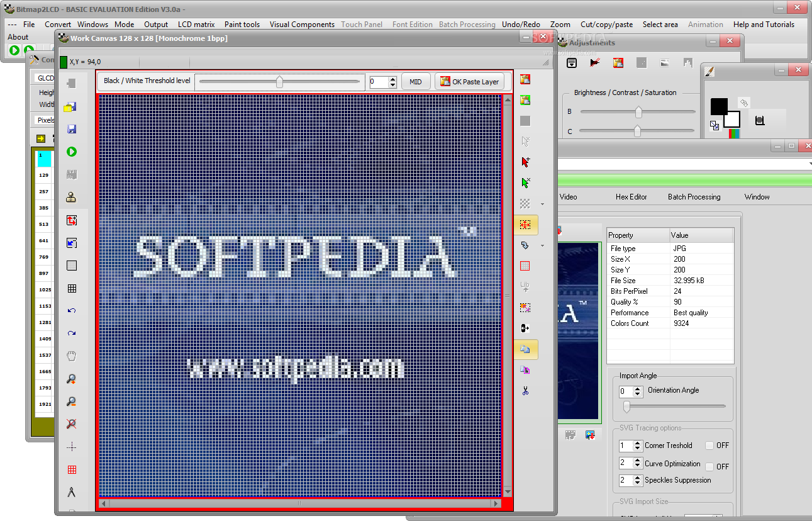Open the Visual Components menu
812x521 pixels.
[x=302, y=25]
